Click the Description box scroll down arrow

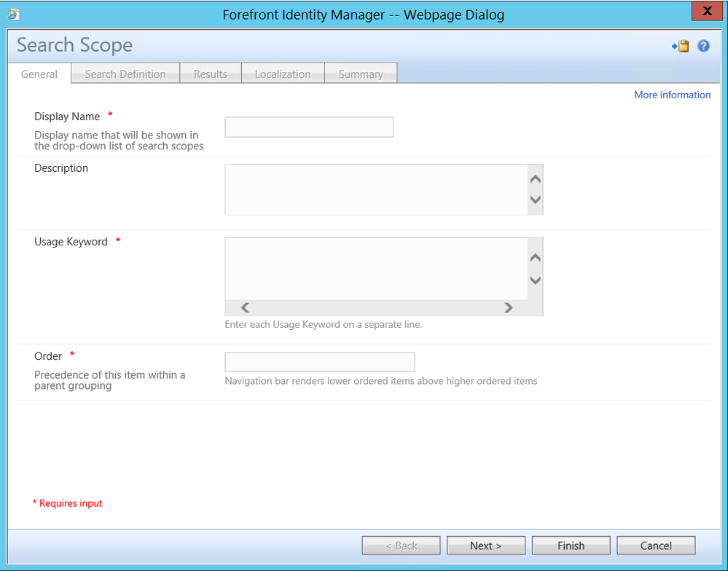pyautogui.click(x=536, y=200)
